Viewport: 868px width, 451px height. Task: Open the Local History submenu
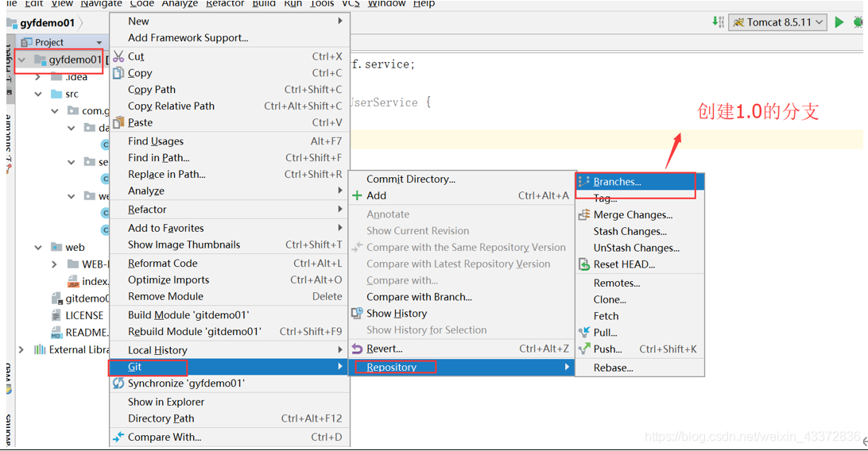(157, 350)
